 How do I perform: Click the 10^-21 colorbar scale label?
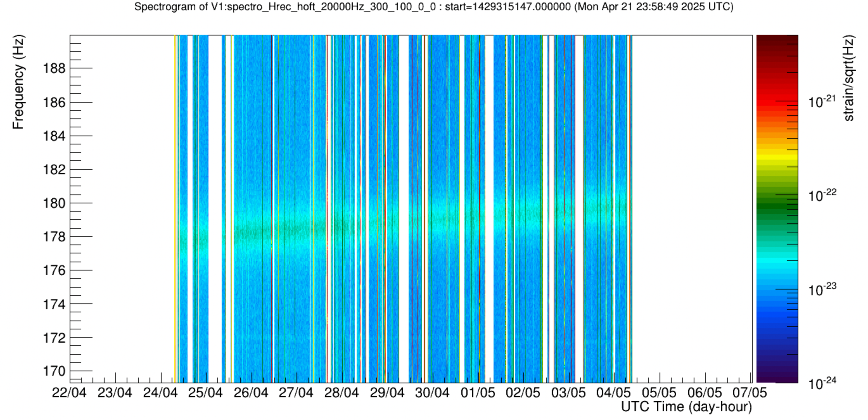(822, 101)
